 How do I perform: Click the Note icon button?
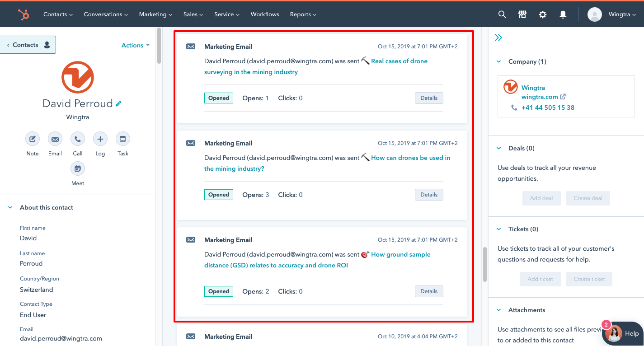[33, 139]
